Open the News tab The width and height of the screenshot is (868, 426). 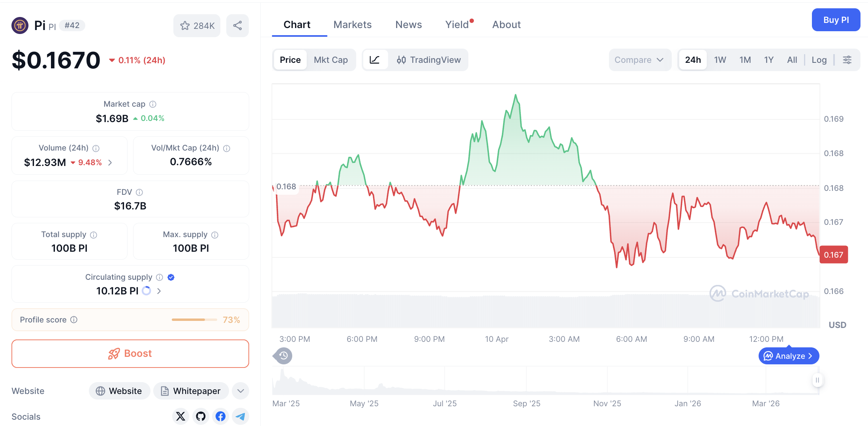pyautogui.click(x=408, y=25)
